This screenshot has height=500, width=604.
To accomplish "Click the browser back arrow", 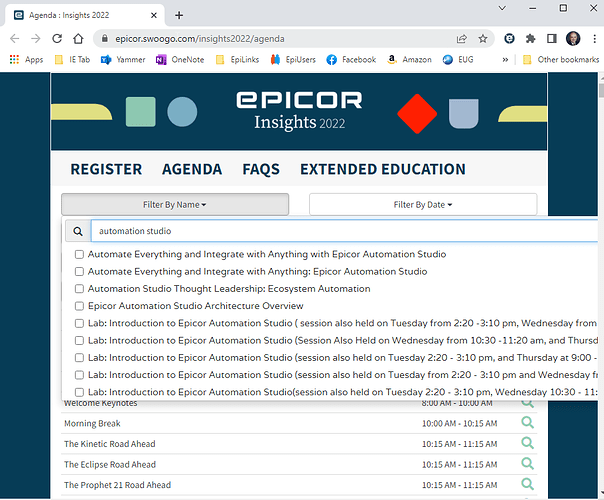I will pos(15,39).
